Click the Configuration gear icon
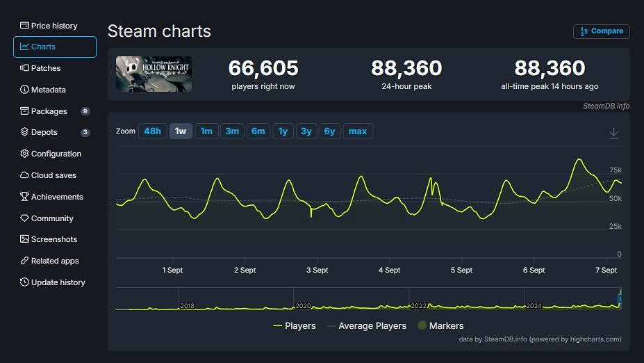The height and width of the screenshot is (363, 644). pos(24,154)
